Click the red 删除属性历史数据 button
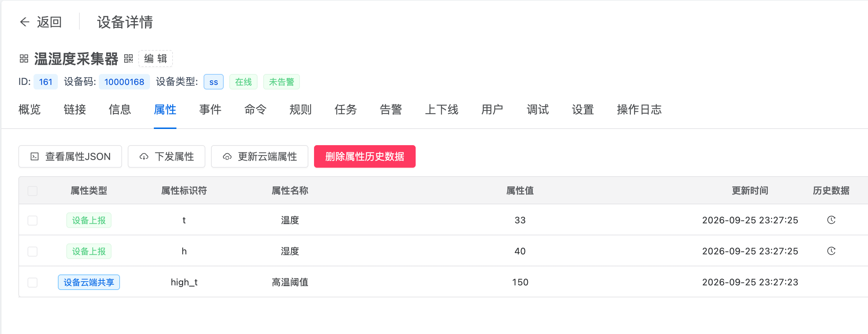Image resolution: width=868 pixels, height=334 pixels. (x=365, y=156)
